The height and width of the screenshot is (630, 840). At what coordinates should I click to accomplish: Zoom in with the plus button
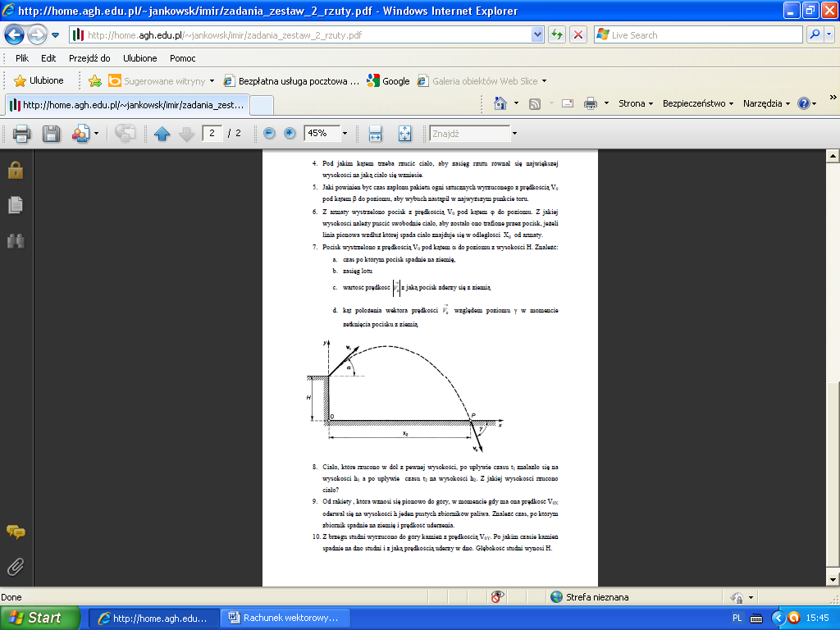pyautogui.click(x=290, y=133)
